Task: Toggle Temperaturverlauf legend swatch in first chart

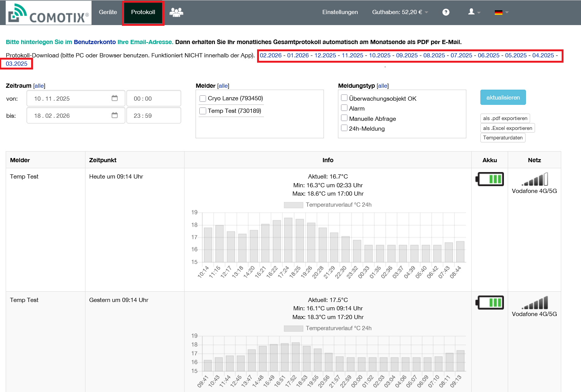Action: [x=294, y=205]
